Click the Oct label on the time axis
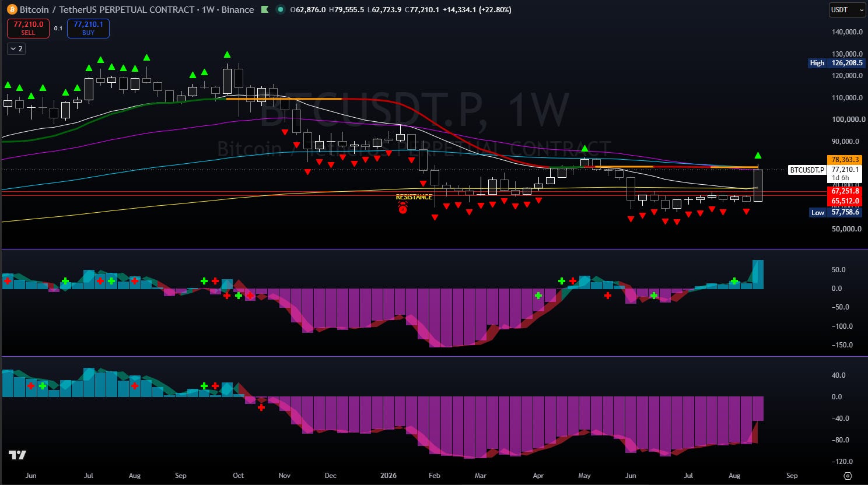The width and height of the screenshot is (868, 485). [x=239, y=476]
